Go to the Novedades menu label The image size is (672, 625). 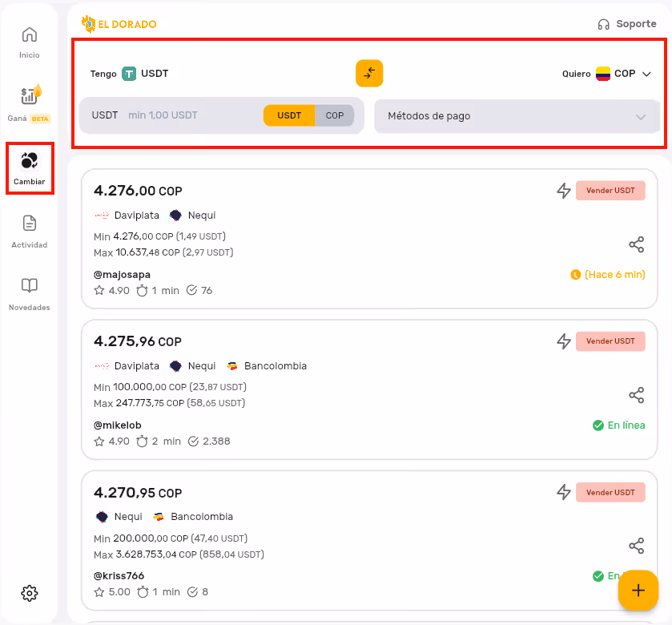(x=30, y=308)
